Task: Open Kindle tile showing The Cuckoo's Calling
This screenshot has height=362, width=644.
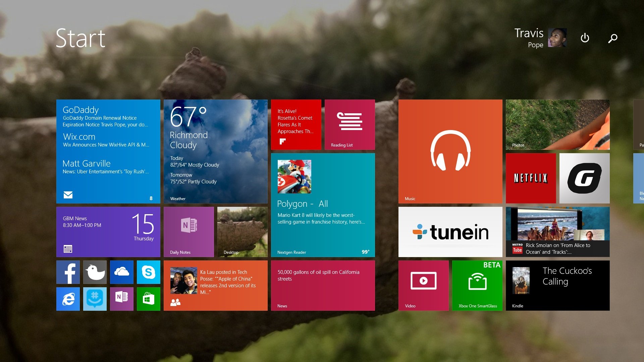Action: click(557, 286)
